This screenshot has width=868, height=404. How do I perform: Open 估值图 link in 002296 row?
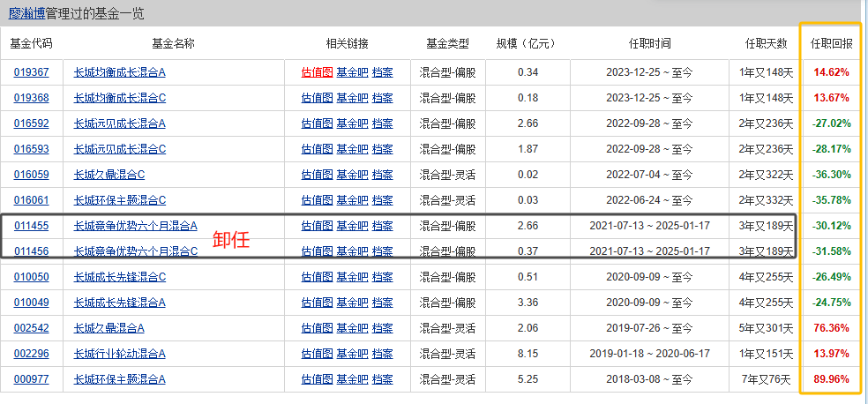pyautogui.click(x=318, y=353)
